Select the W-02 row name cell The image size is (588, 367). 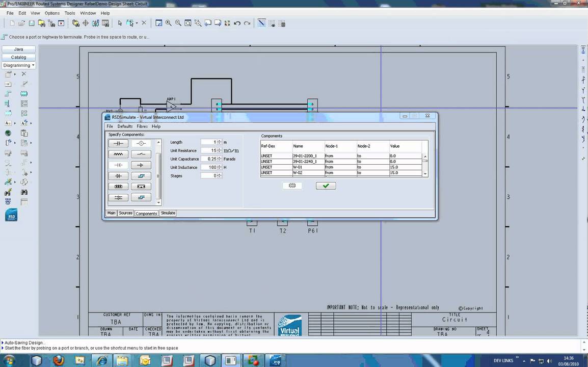[308, 173]
